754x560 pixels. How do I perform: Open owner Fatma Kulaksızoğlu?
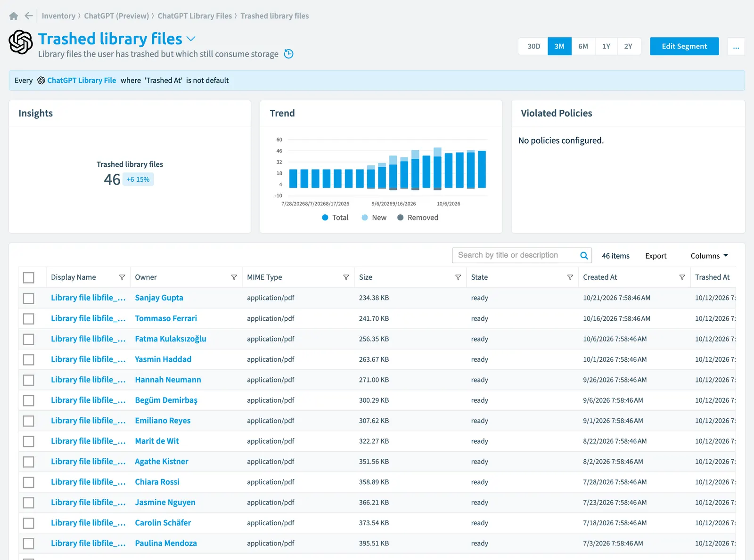(171, 339)
